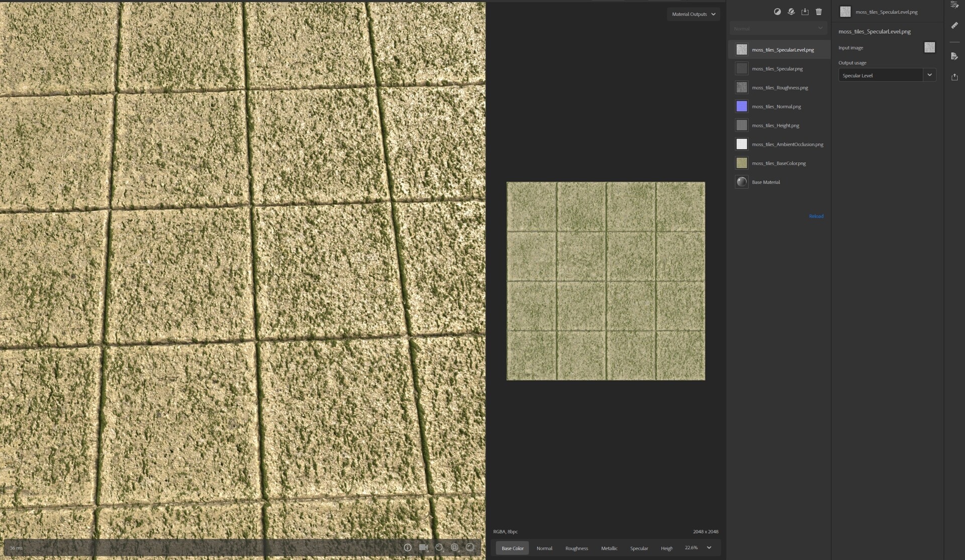Open the ruler measurement panel icon
The image size is (965, 560).
tap(954, 26)
